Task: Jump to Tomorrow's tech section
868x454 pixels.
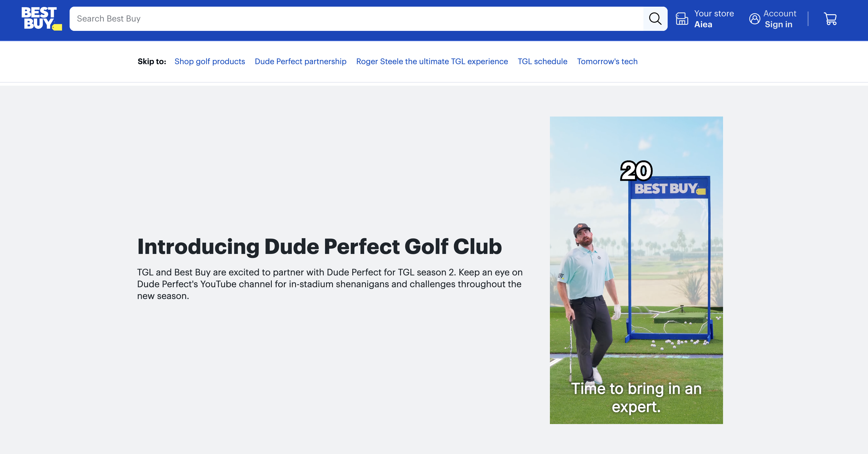Action: [607, 61]
